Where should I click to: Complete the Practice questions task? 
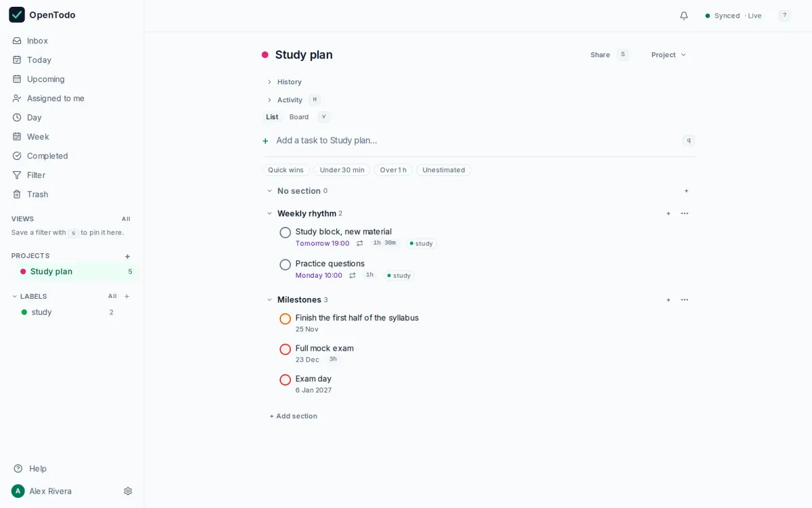286,265
